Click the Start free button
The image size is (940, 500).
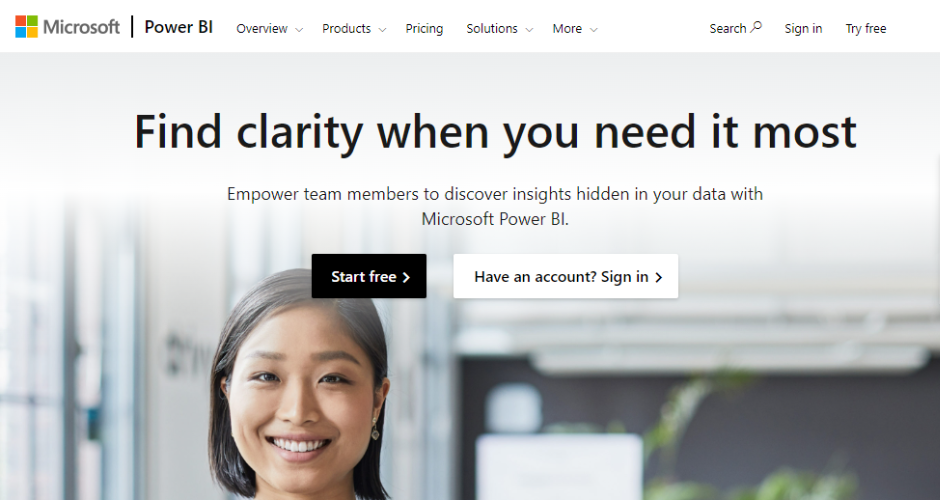[x=369, y=276]
